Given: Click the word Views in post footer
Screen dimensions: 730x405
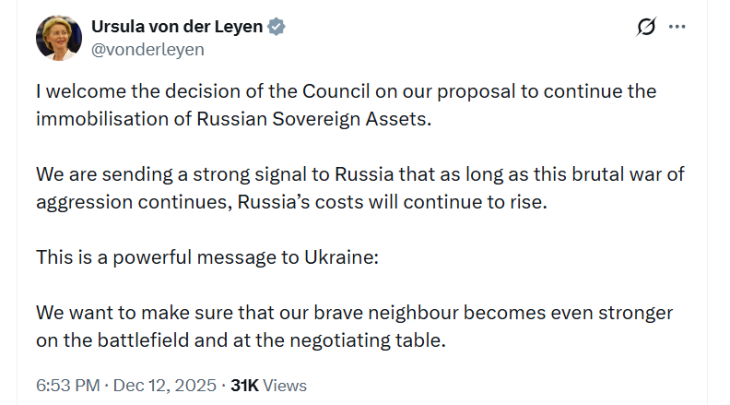Looking at the screenshot, I should click(287, 385).
